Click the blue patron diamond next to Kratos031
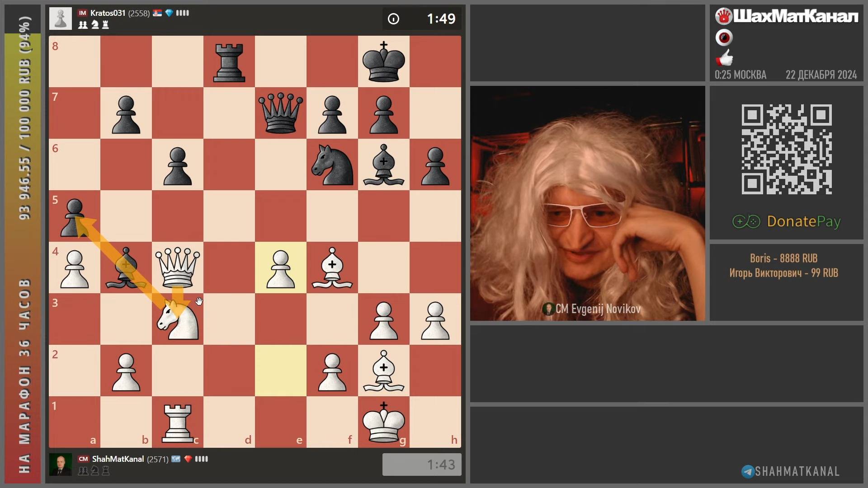Screen dimensions: 868x488 (169, 13)
